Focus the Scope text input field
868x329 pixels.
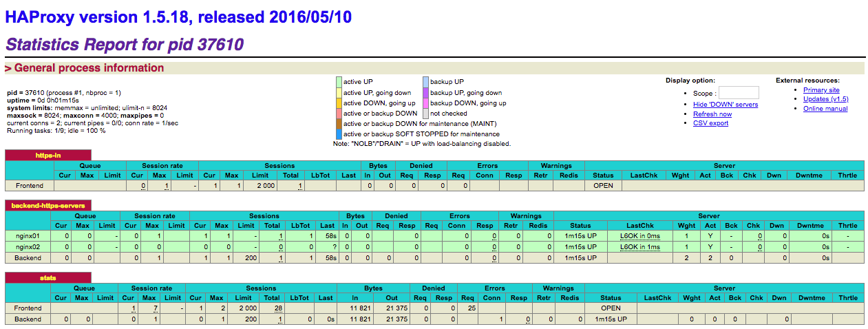pyautogui.click(x=738, y=93)
